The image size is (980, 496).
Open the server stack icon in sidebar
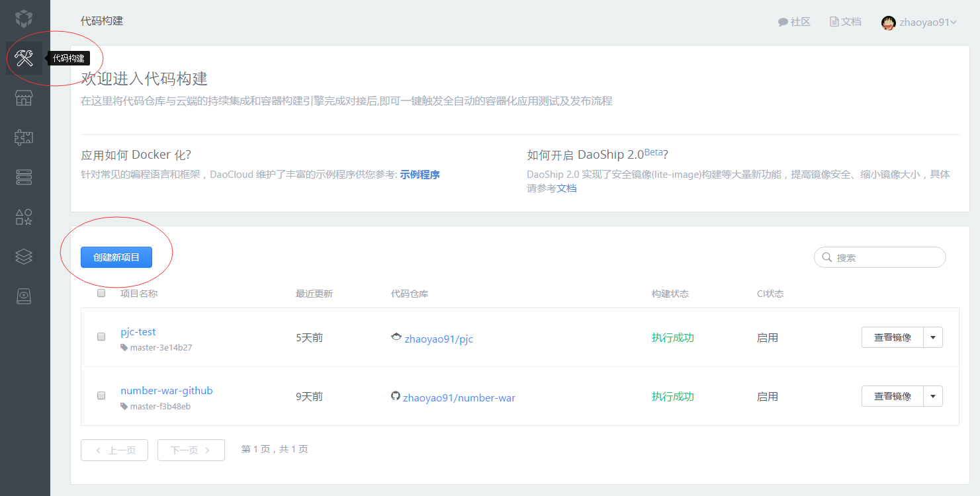[x=24, y=177]
